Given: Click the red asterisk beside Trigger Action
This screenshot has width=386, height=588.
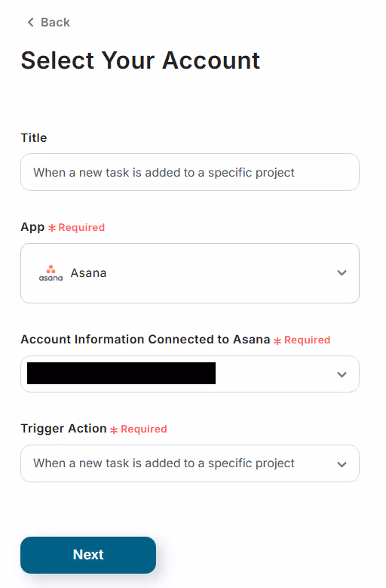Looking at the screenshot, I should pyautogui.click(x=114, y=429).
